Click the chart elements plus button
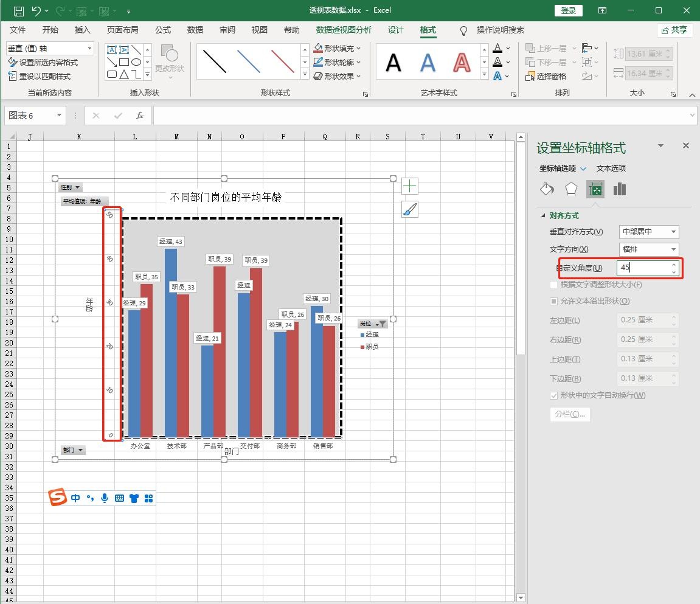The width and height of the screenshot is (700, 604). point(410,186)
